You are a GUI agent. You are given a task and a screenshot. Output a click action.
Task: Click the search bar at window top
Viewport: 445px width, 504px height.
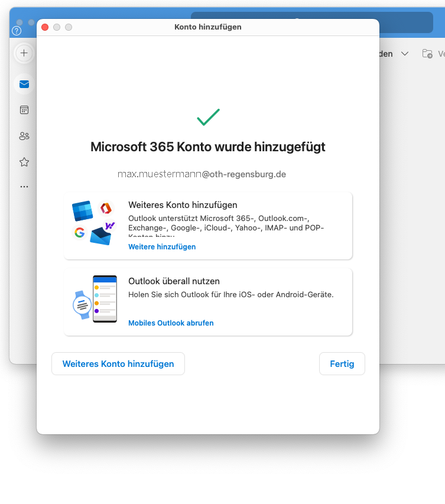[311, 22]
